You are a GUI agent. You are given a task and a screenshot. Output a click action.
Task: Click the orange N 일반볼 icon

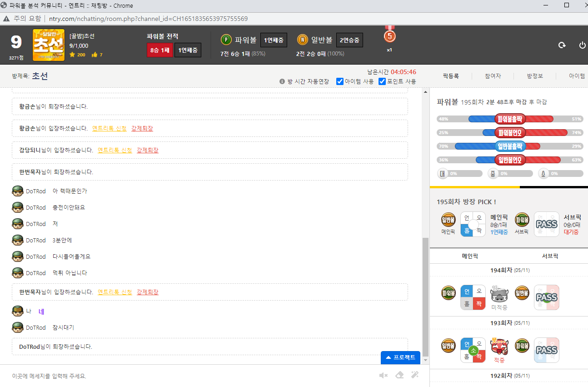pos(302,40)
